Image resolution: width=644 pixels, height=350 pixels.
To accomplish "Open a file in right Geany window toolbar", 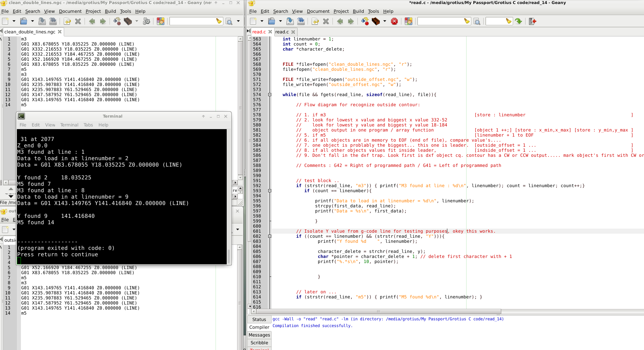I will (x=272, y=21).
